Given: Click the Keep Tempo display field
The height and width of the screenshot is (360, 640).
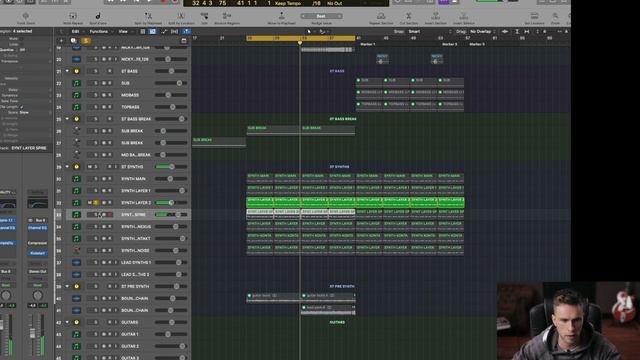Looking at the screenshot, I should (288, 3).
